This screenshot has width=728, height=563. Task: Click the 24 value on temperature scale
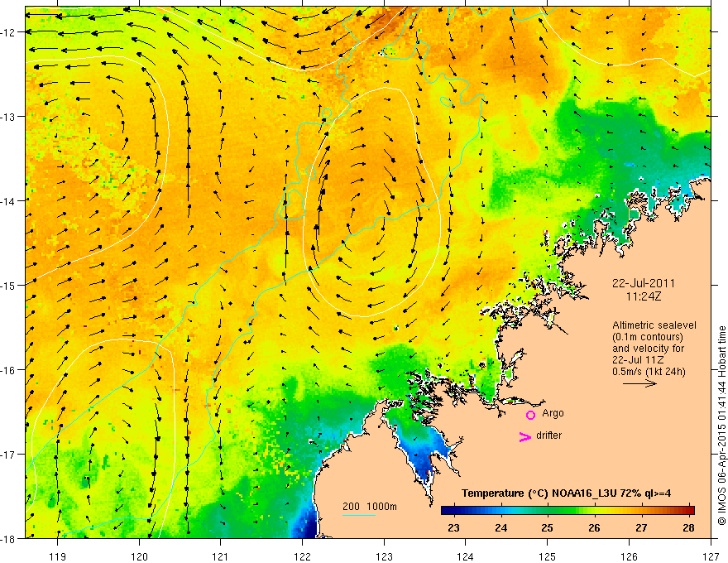(500, 527)
